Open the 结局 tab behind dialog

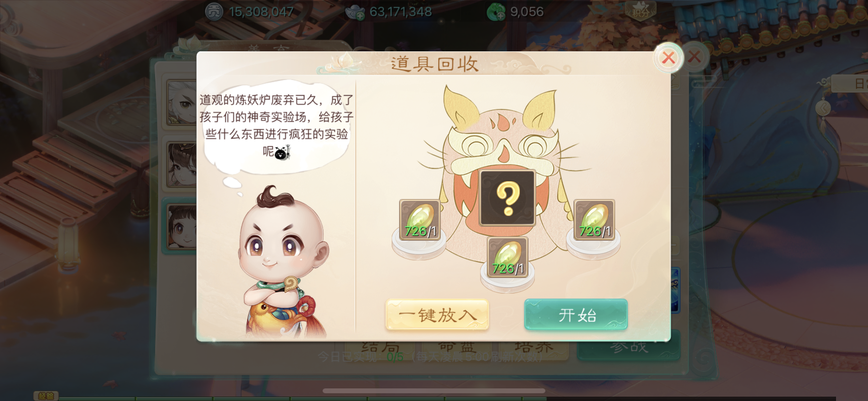(x=380, y=347)
